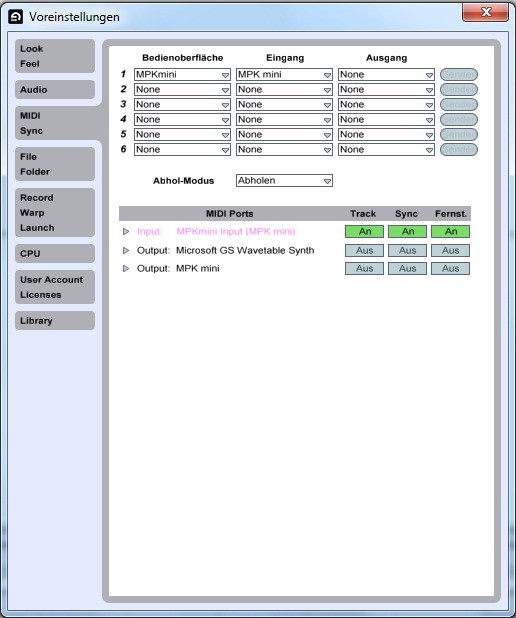Switch to the Look Feel tab

pos(55,56)
